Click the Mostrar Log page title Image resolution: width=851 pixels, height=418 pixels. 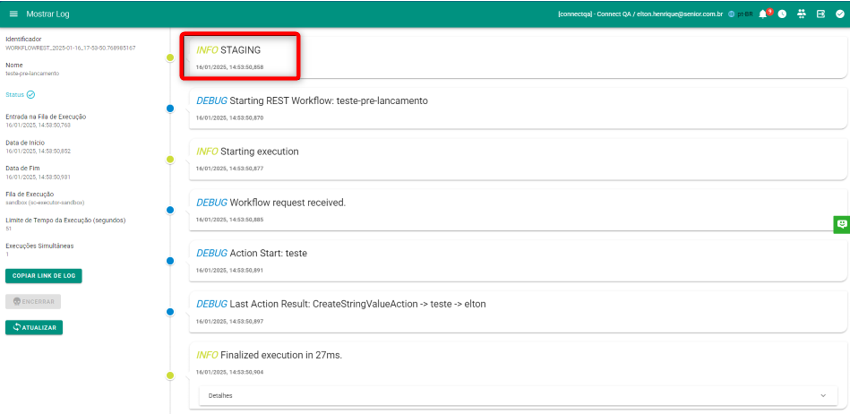(x=48, y=14)
